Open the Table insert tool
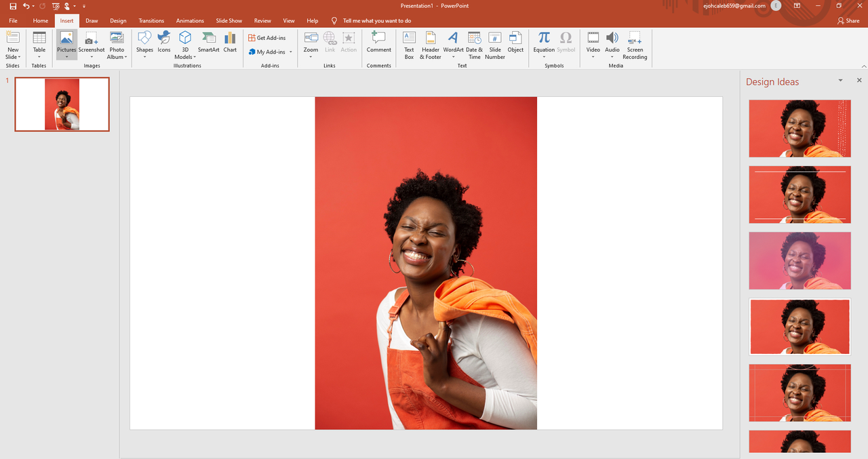Image resolution: width=868 pixels, height=459 pixels. click(39, 45)
